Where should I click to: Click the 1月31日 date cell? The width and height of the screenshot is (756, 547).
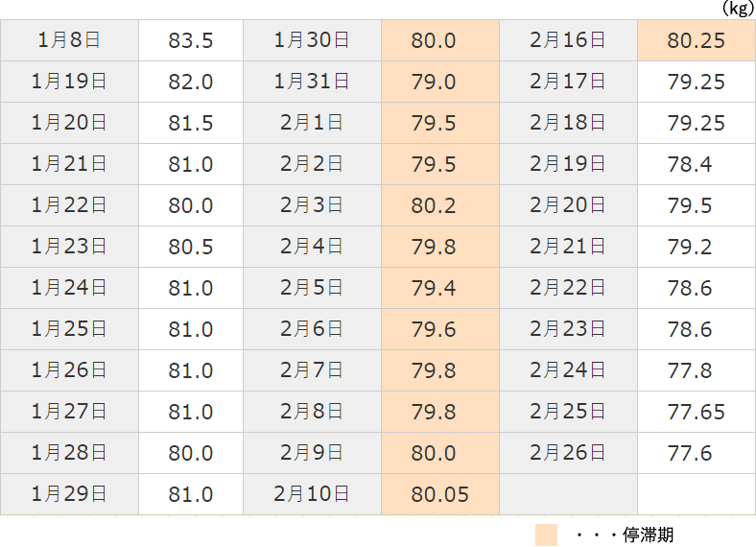pyautogui.click(x=311, y=83)
